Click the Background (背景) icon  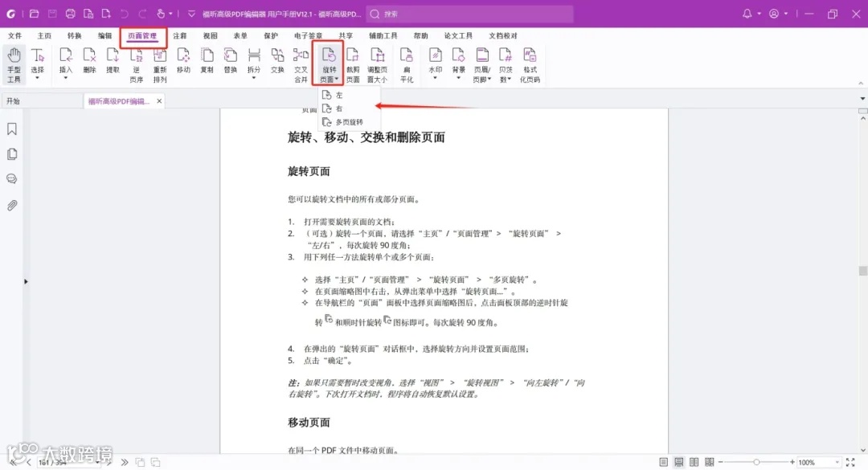pyautogui.click(x=458, y=55)
